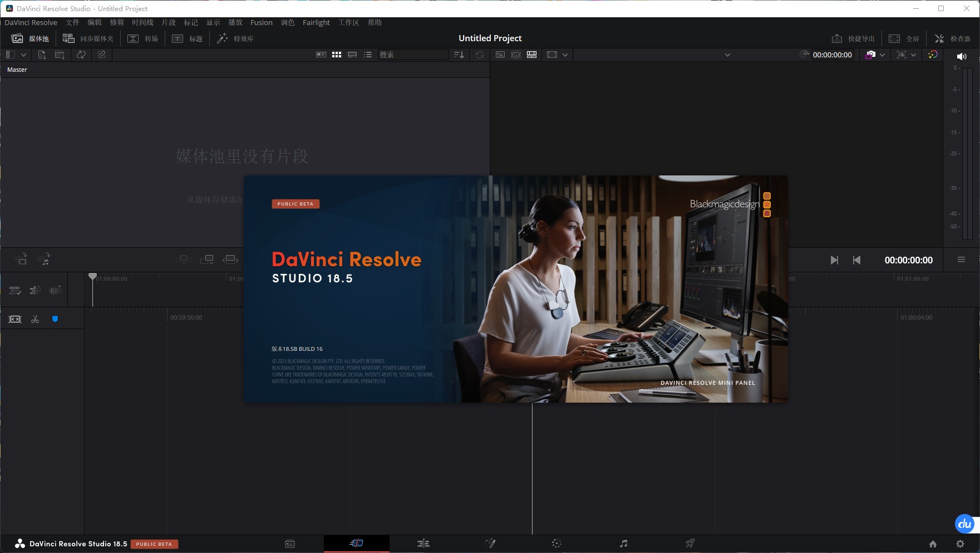Select the scissors split clip tool
980x553 pixels.
tap(35, 319)
